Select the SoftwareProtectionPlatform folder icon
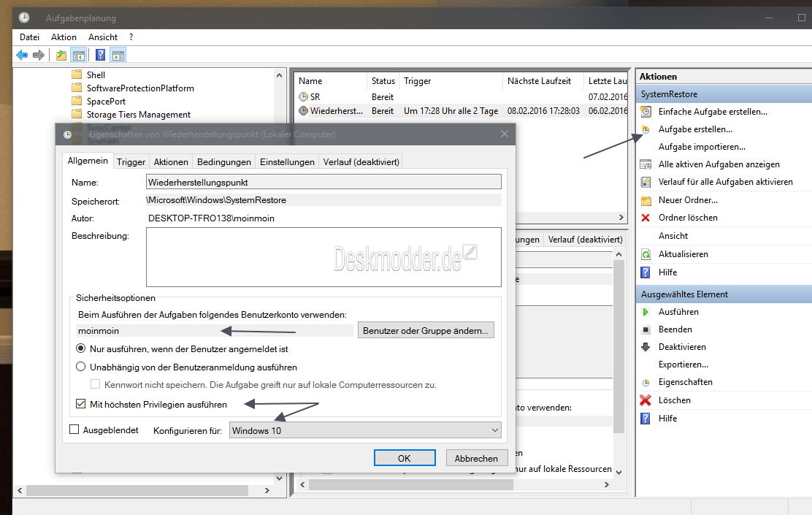Viewport: 812px width, 515px height. tap(77, 88)
